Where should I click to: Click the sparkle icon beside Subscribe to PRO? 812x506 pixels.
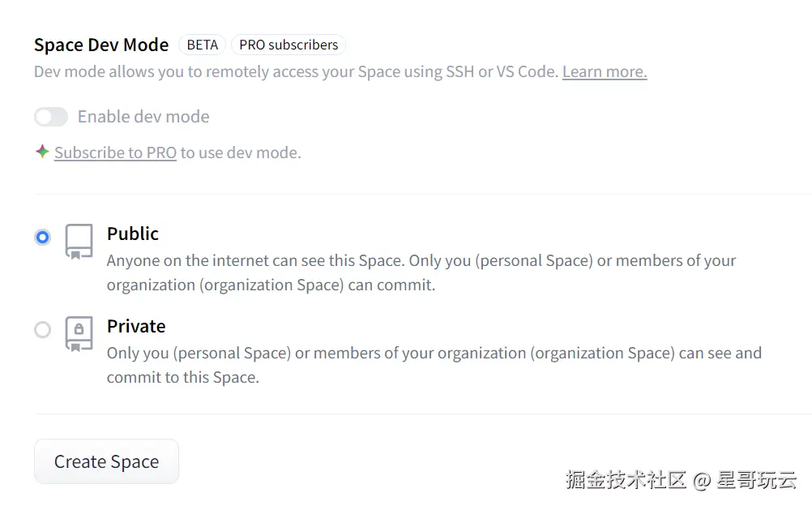tap(42, 152)
